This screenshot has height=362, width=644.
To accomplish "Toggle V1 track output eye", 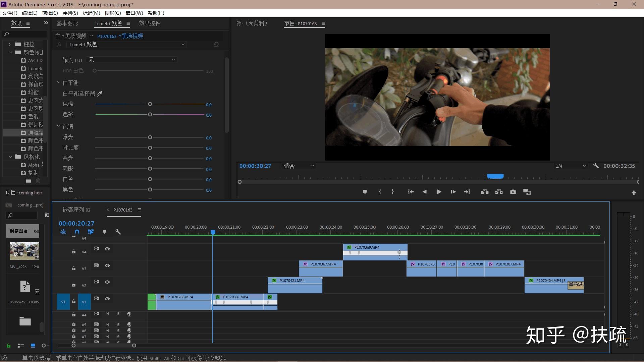I will pyautogui.click(x=107, y=299).
